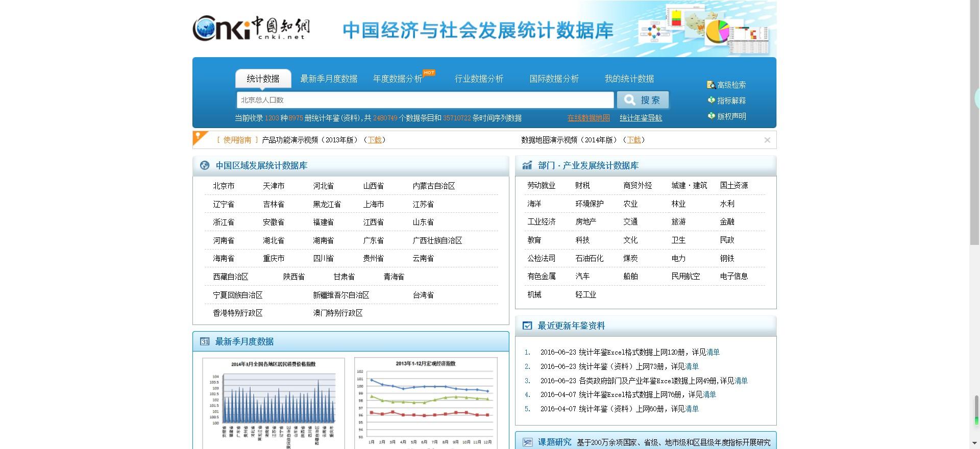Open the consumer price index bar chart thumbnail
980x449 pixels.
[x=274, y=403]
